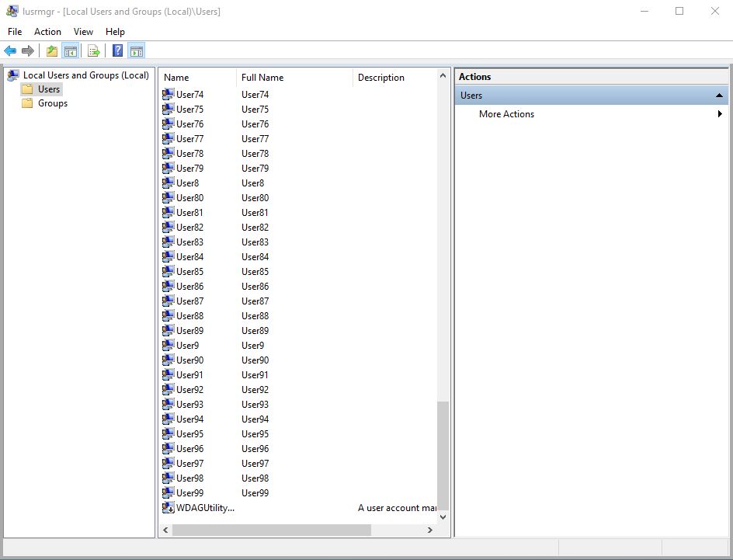Click the vertical scrollbar up arrow
The image size is (733, 560).
(443, 75)
